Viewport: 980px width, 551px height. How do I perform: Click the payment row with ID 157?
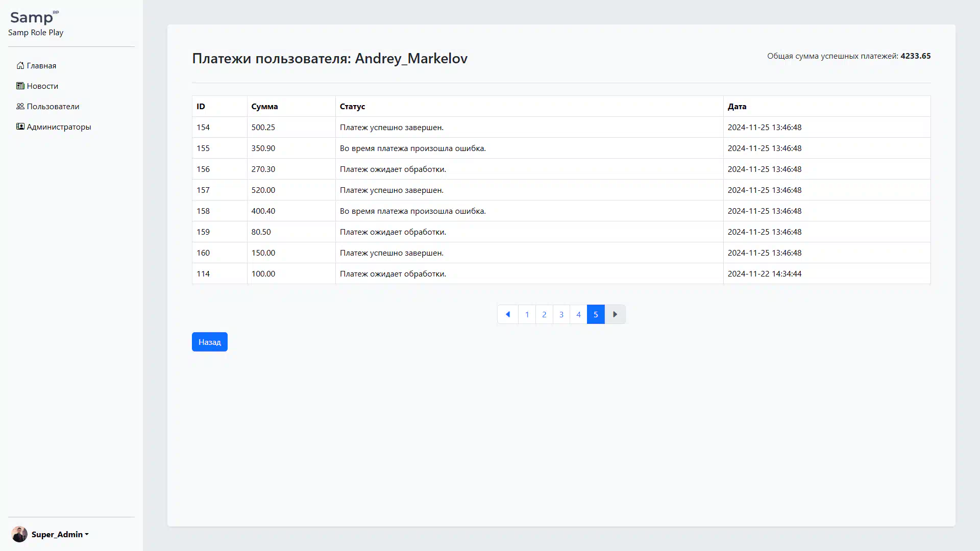click(560, 190)
